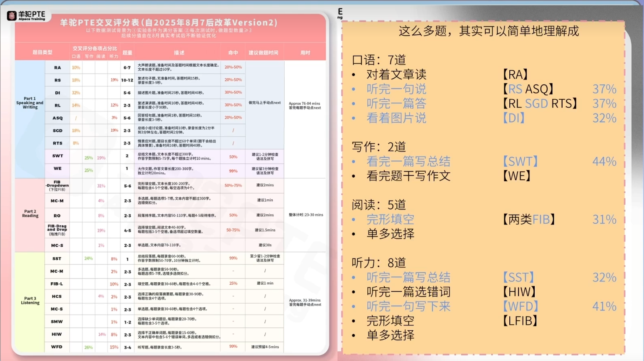Select the RA row label
This screenshot has width=644, height=361.
58,68
